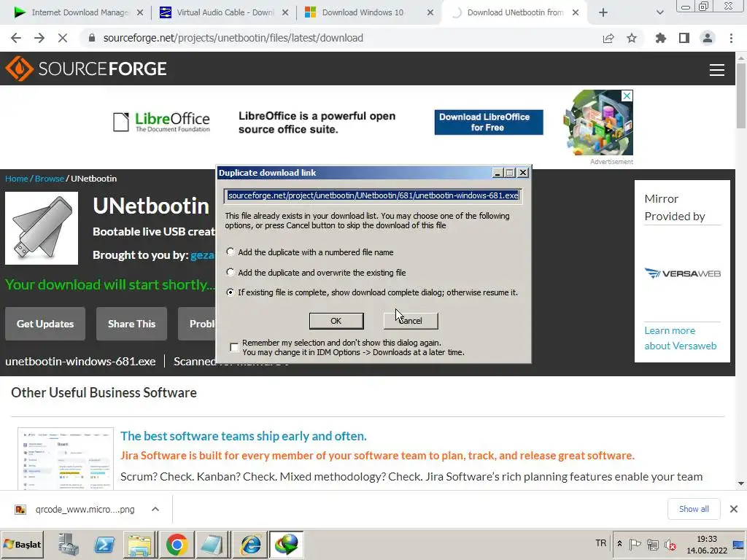Click the scrollbar down arrow

pos(741,483)
